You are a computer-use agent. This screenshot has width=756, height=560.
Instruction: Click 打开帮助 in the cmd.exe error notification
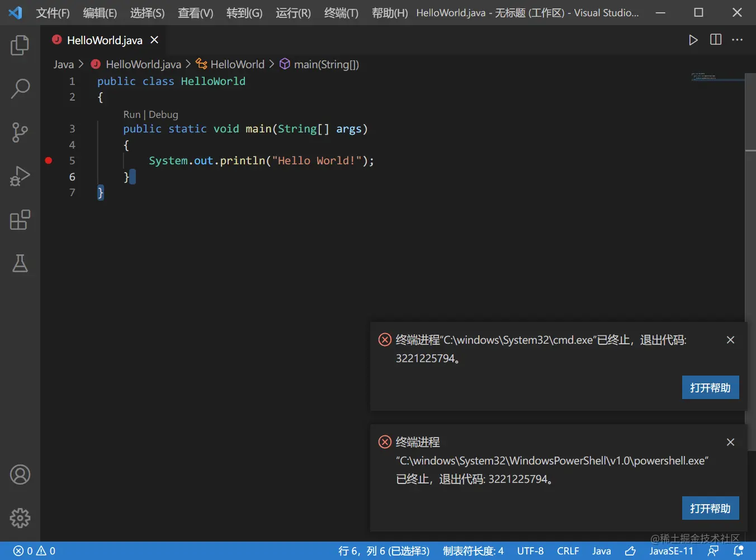(710, 387)
